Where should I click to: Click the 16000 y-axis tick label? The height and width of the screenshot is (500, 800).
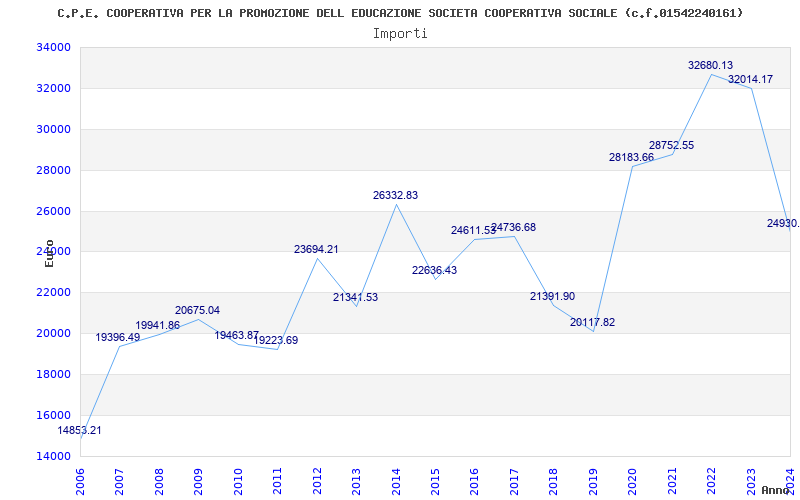pyautogui.click(x=53, y=415)
